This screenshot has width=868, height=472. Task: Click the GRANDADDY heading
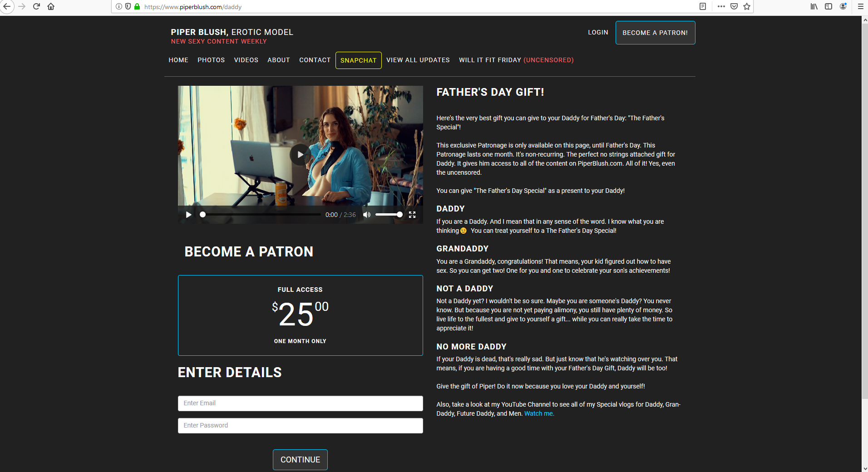point(463,249)
